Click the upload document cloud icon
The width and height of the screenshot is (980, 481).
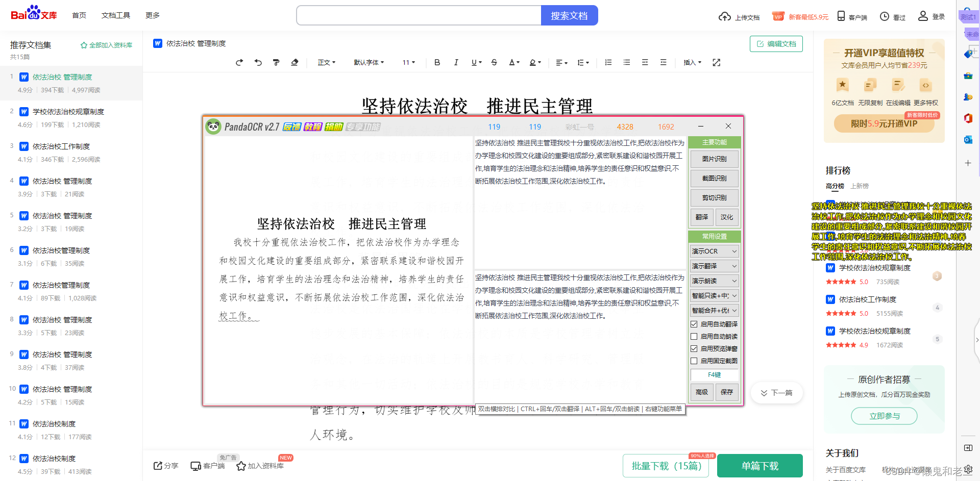click(x=725, y=16)
